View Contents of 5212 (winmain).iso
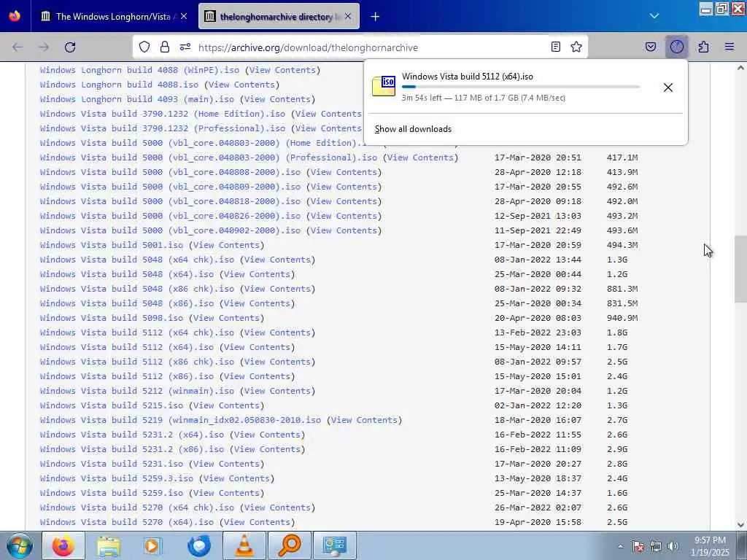 277,391
